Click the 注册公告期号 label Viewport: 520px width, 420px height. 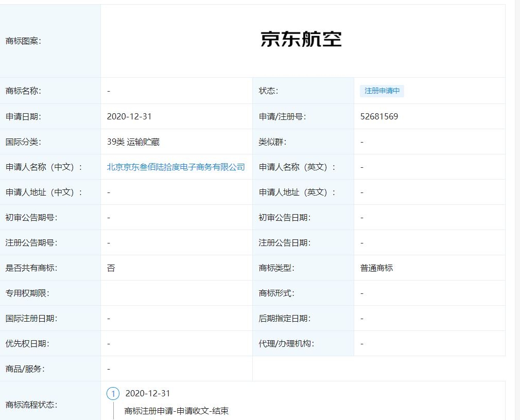coord(31,242)
